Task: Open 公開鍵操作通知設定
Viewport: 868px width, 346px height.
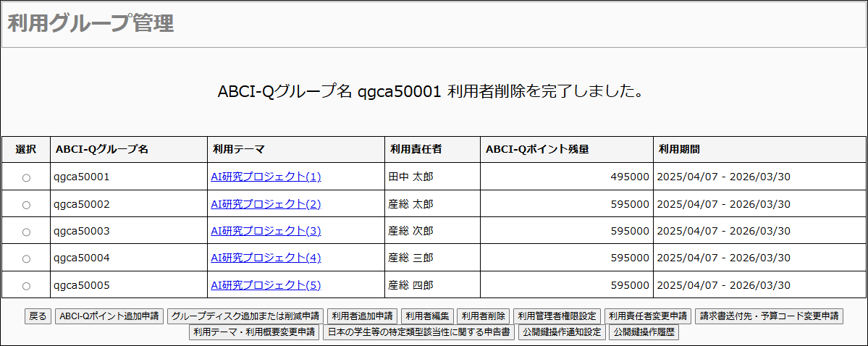Action: coord(562,333)
